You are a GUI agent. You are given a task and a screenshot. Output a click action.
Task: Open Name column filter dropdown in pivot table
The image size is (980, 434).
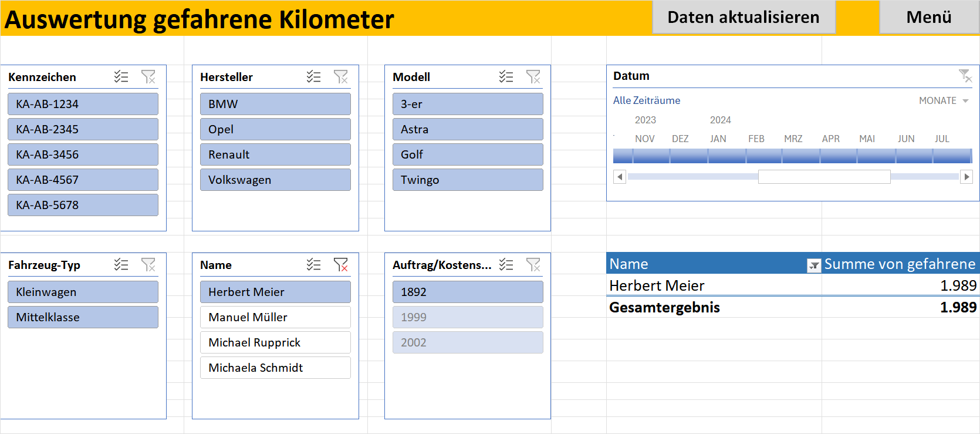coord(814,265)
